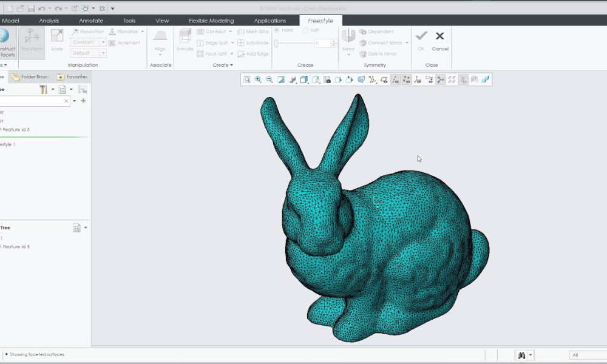Click the Face Split tool

pos(212,54)
